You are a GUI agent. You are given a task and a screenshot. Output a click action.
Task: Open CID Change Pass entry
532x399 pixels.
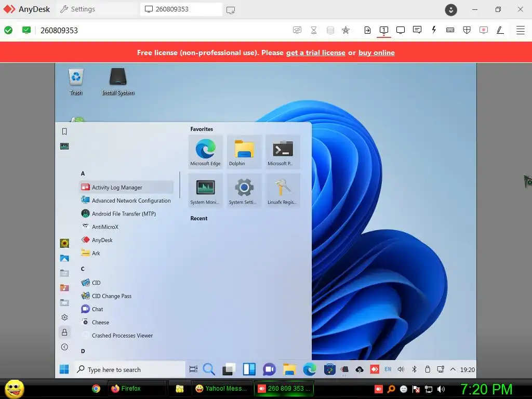pos(126,296)
